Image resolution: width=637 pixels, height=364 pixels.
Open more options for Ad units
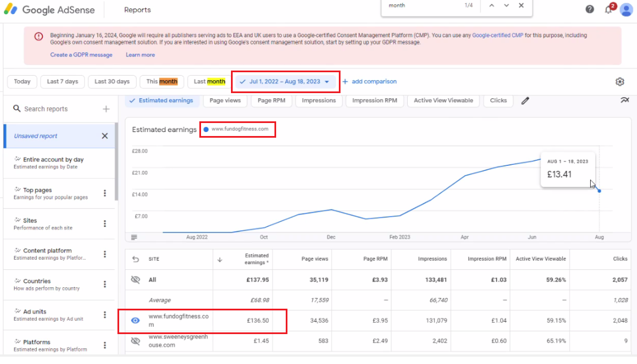point(105,314)
